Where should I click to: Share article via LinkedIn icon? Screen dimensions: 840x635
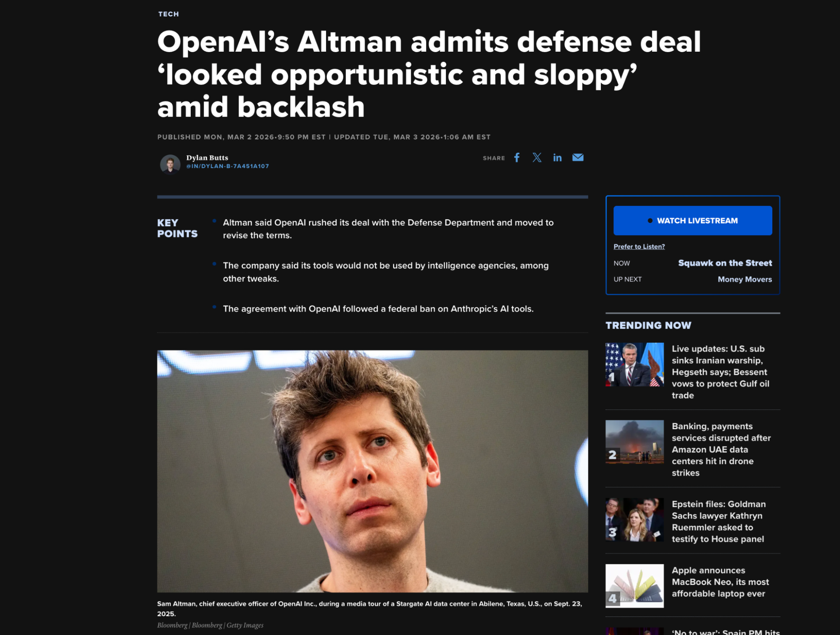tap(557, 157)
